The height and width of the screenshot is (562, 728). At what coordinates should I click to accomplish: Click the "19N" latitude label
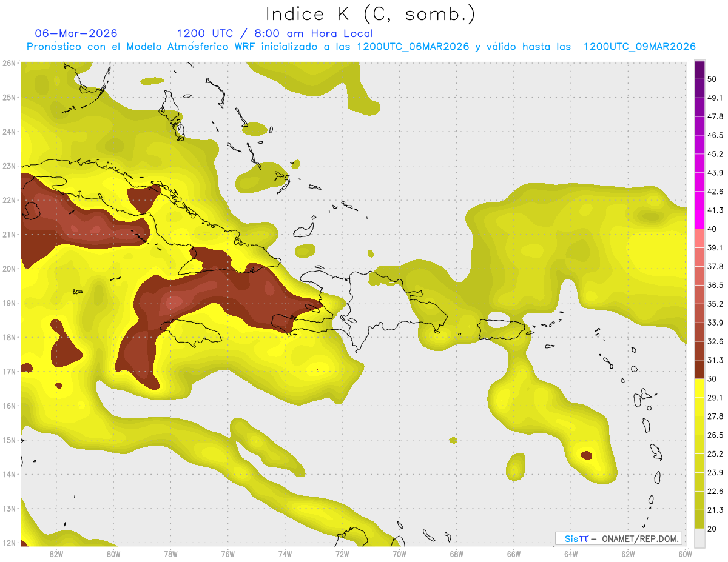point(8,303)
